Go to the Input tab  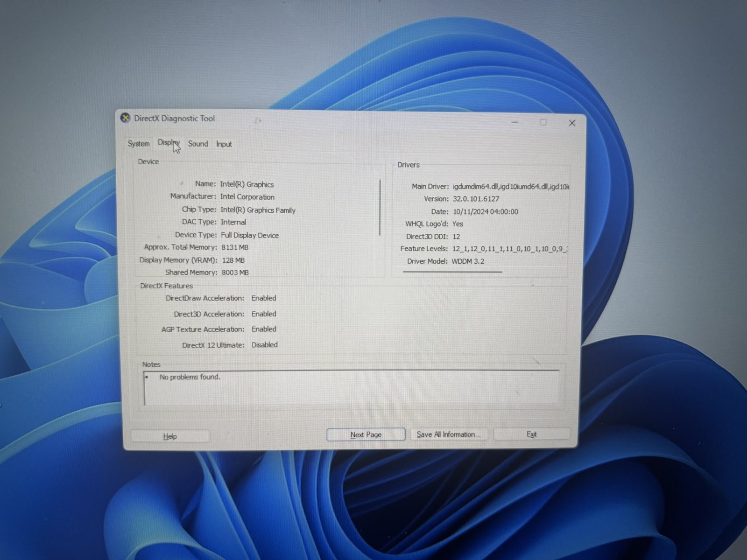click(x=224, y=144)
